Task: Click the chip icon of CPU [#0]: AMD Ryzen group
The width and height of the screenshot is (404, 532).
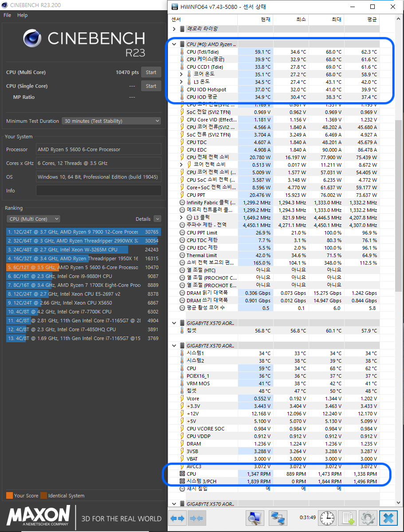Action: pyautogui.click(x=182, y=44)
